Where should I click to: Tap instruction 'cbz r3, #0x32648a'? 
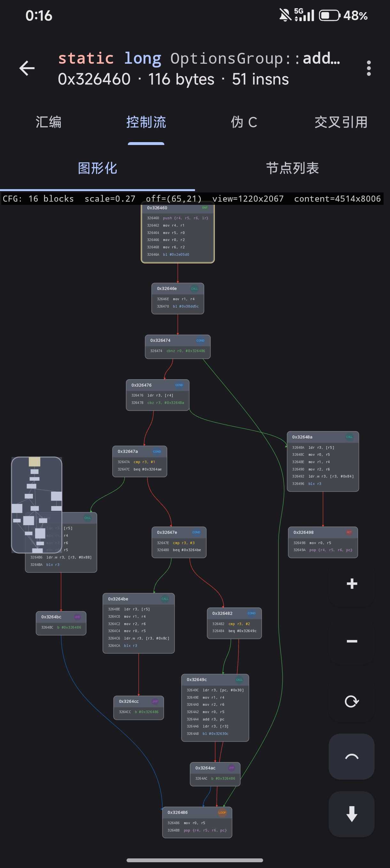click(x=166, y=403)
